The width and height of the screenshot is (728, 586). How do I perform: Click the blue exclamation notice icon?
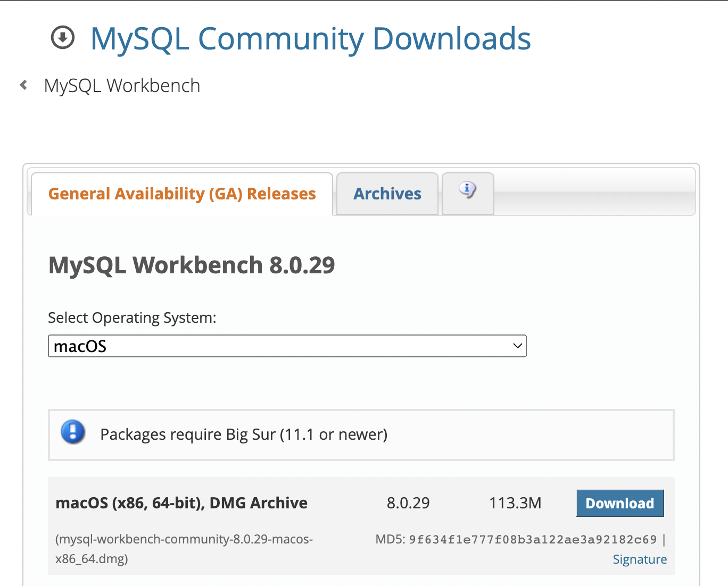pyautogui.click(x=73, y=432)
